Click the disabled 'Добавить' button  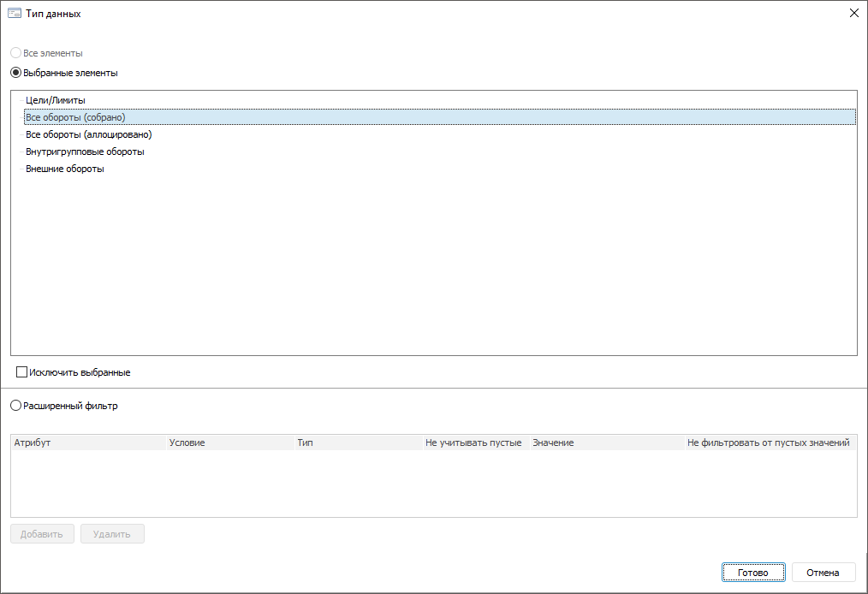pyautogui.click(x=42, y=534)
